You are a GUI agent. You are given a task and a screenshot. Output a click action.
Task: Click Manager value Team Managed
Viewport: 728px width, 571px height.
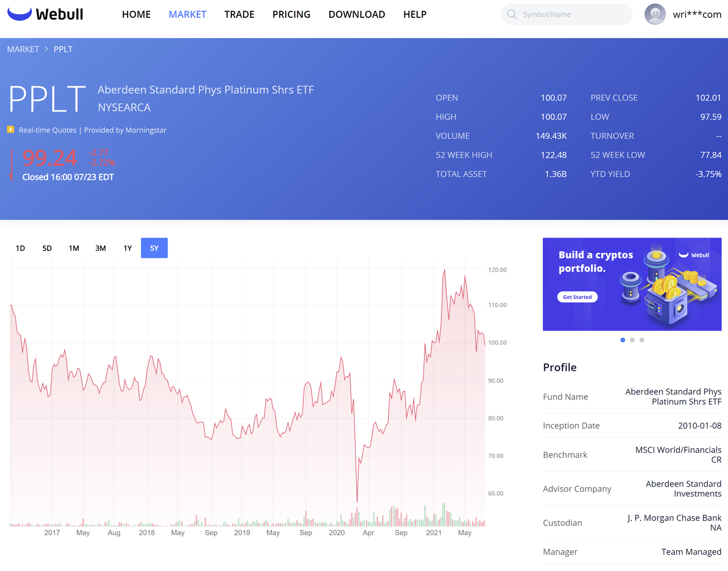click(691, 552)
